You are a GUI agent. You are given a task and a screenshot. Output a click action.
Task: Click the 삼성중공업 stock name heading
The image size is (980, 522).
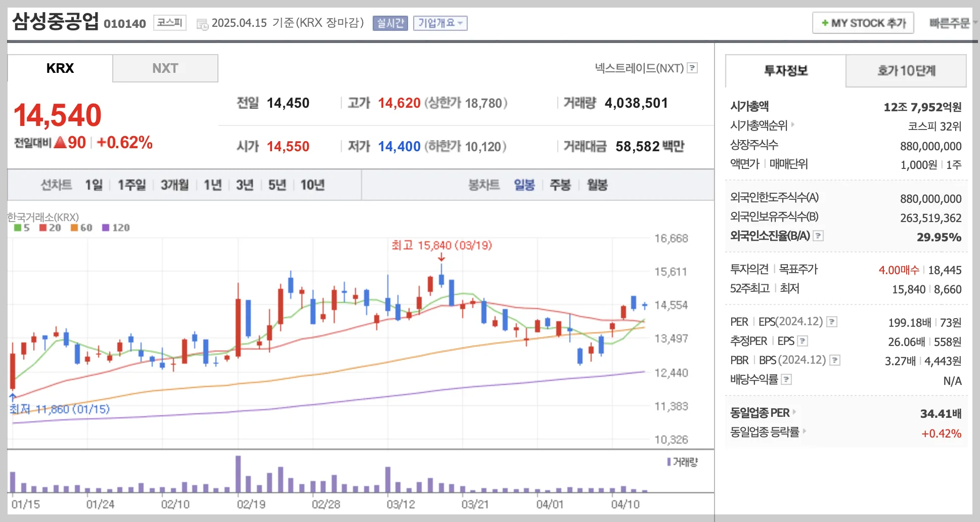56,21
